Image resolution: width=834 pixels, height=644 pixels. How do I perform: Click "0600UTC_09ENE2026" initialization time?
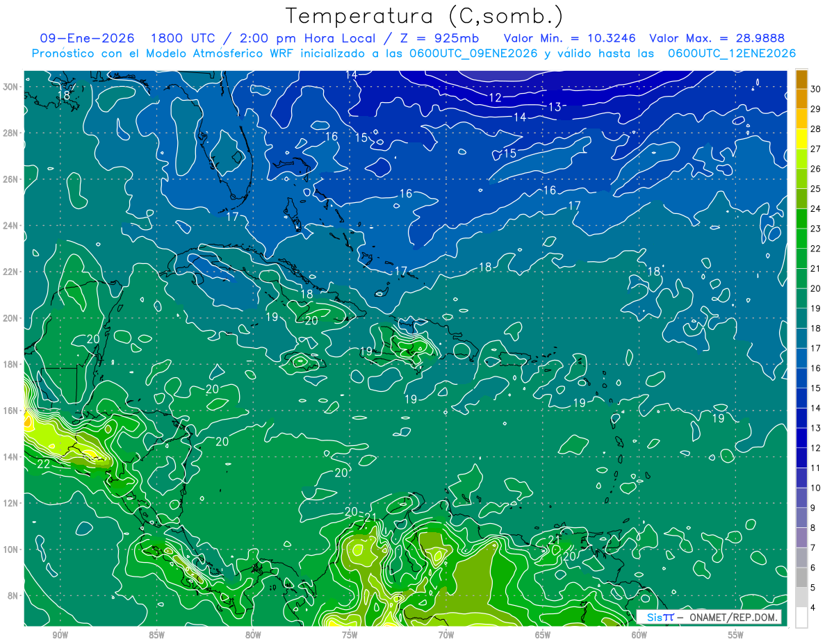click(474, 53)
